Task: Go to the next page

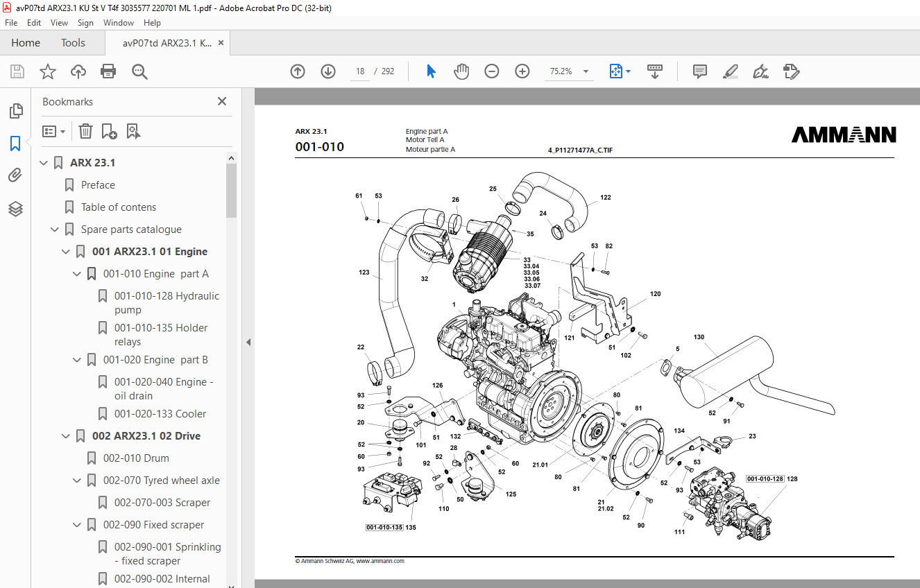Action: pyautogui.click(x=328, y=71)
